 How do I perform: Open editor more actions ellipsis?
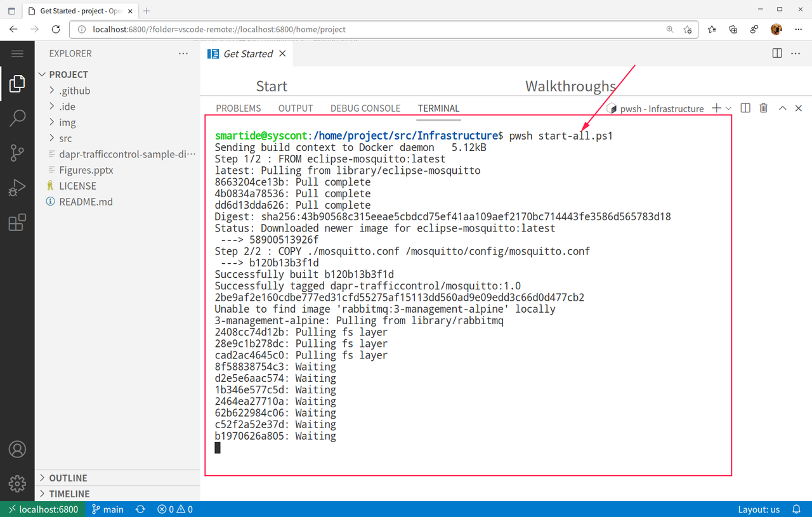(x=796, y=54)
